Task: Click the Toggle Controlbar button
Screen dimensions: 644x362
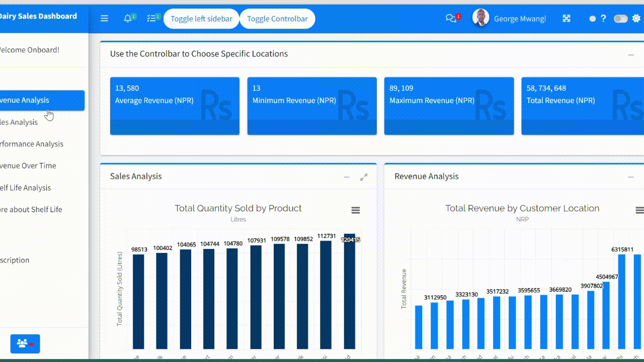Action: coord(277,18)
